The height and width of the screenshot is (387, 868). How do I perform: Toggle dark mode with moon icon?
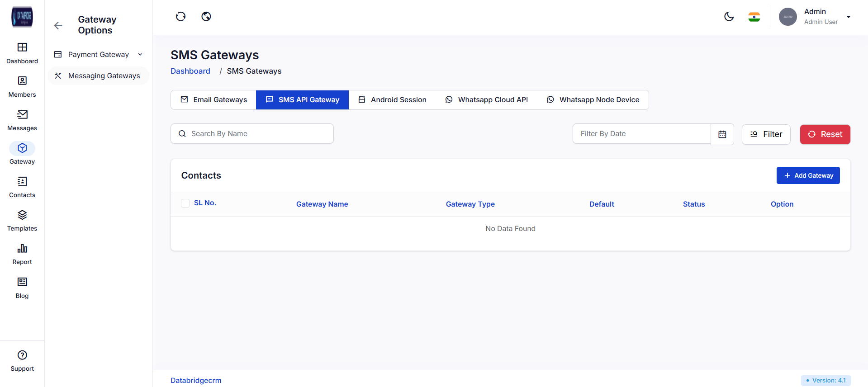click(x=729, y=17)
